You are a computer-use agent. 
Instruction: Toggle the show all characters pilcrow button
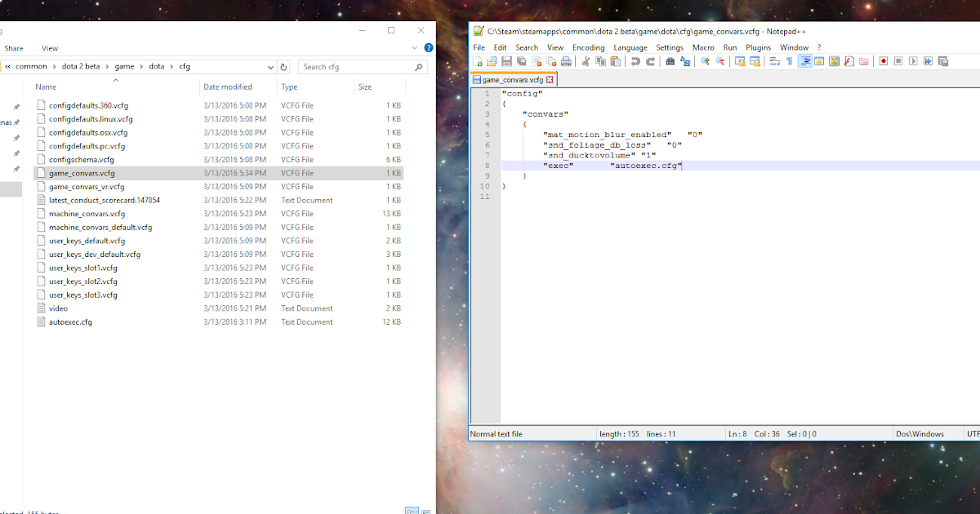(789, 61)
